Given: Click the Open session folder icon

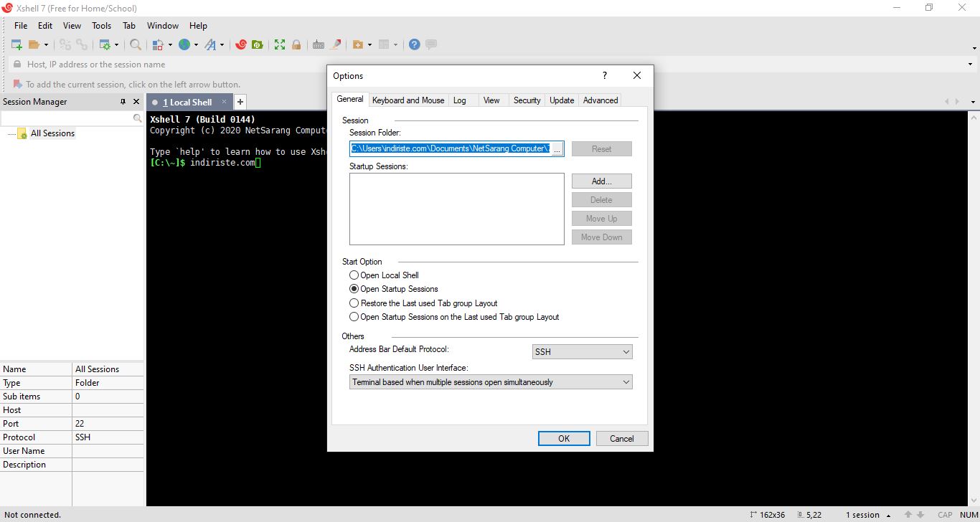Looking at the screenshot, I should point(34,44).
